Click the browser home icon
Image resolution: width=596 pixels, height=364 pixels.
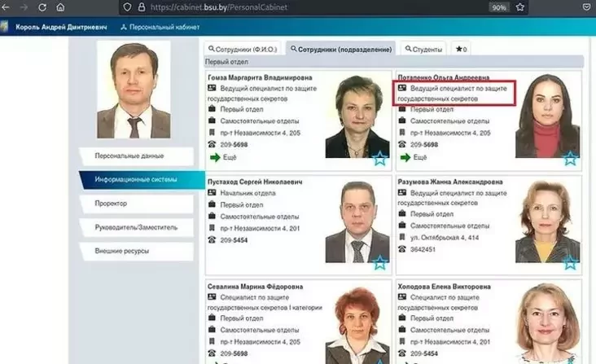click(x=60, y=7)
